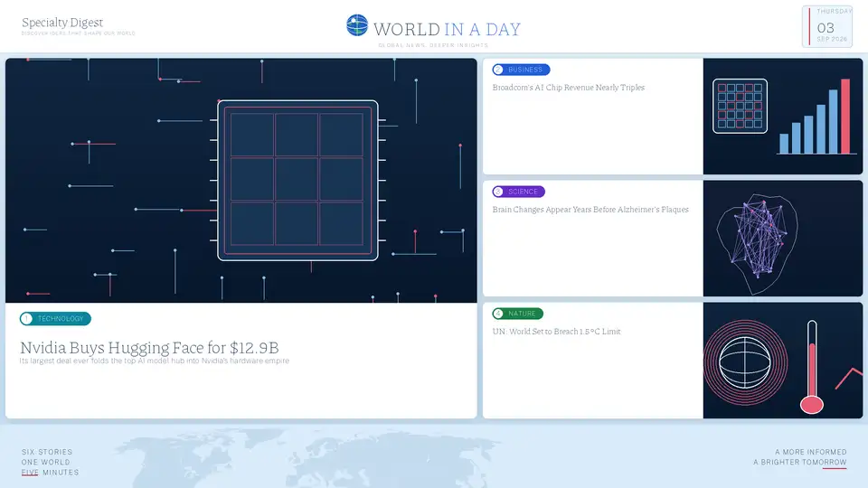The height and width of the screenshot is (488, 868).
Task: Select the Business category tag
Action: (x=521, y=70)
